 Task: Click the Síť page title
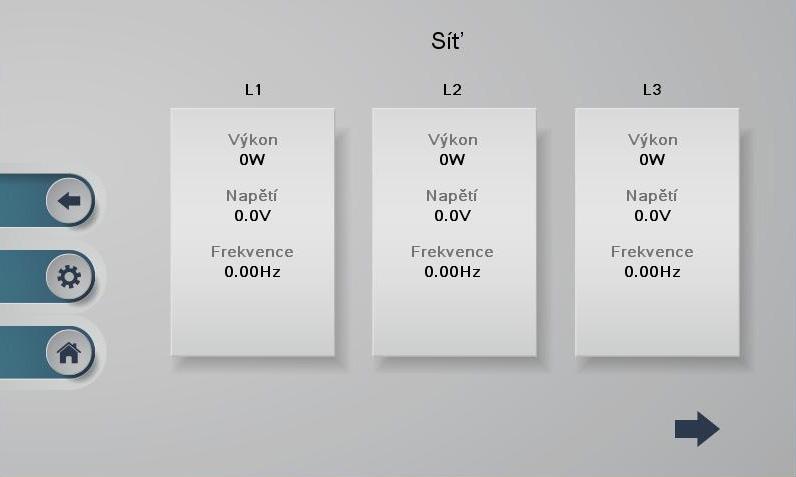coord(448,41)
